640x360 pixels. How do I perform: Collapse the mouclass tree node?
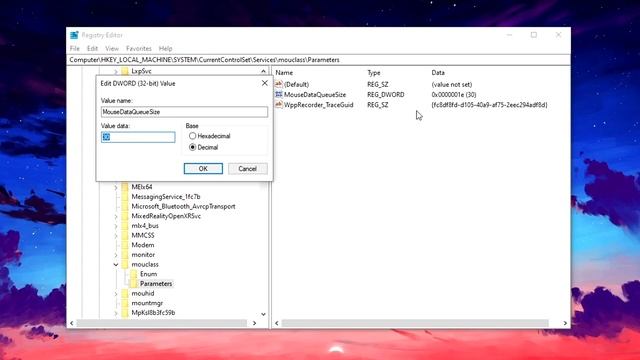pos(116,264)
